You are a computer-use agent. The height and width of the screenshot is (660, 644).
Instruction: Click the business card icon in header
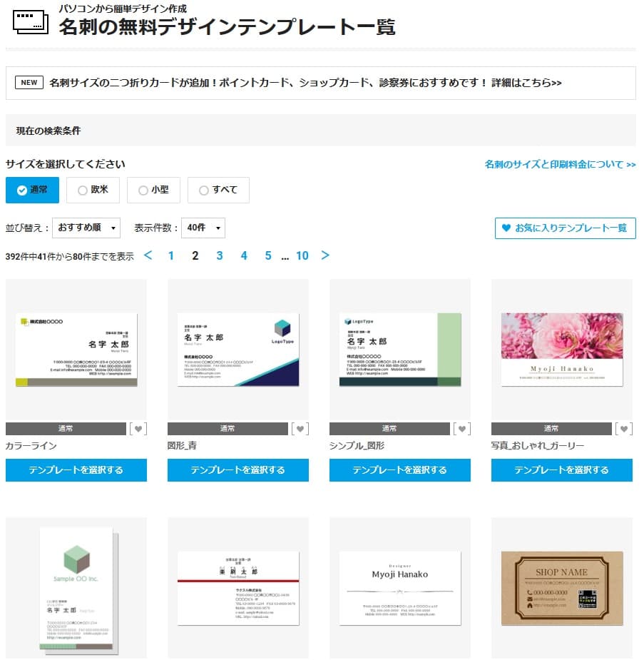(x=30, y=22)
